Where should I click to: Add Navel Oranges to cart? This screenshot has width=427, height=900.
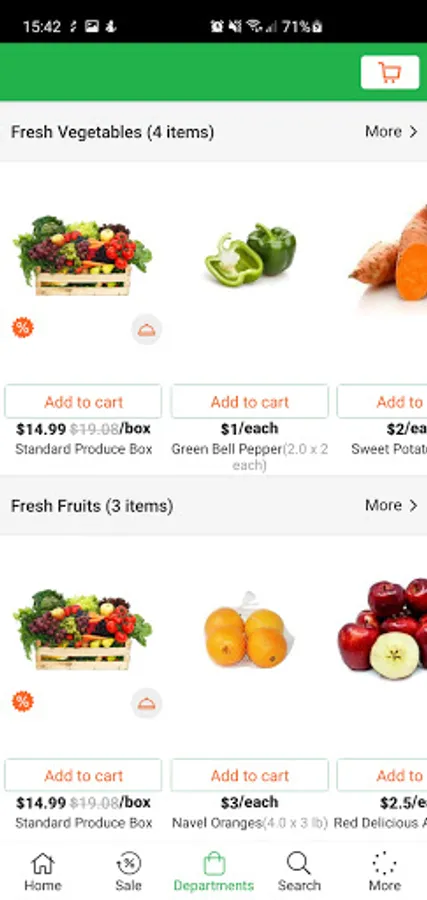250,775
